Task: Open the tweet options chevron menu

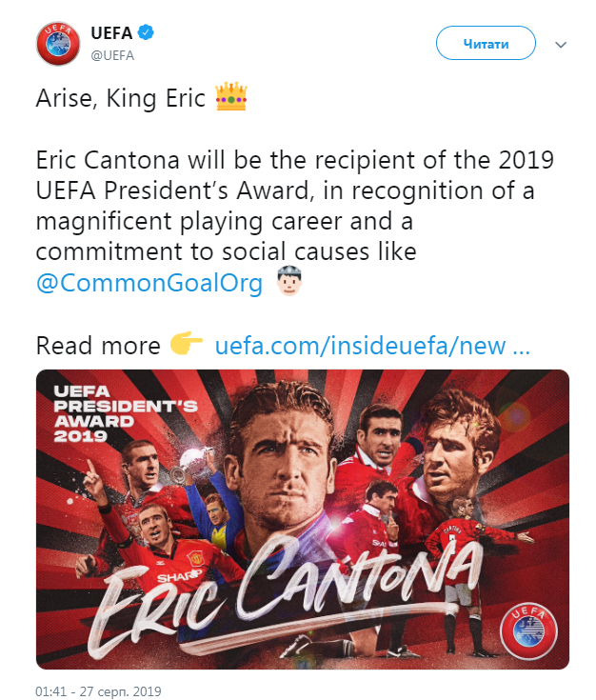Action: tap(562, 45)
